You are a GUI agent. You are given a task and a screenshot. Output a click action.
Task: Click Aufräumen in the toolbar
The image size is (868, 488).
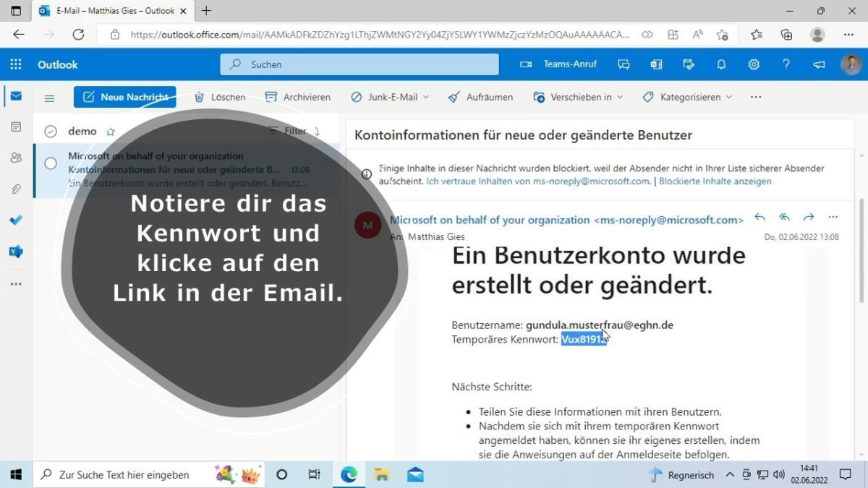point(480,97)
